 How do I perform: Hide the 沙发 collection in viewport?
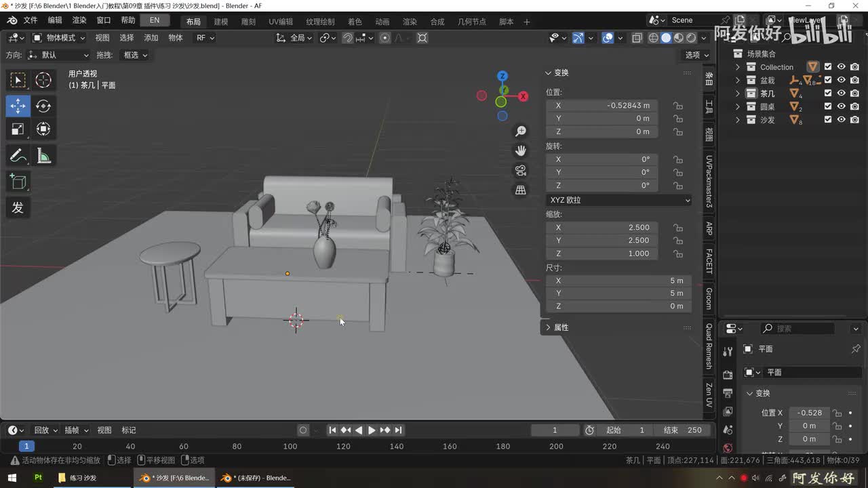(x=841, y=120)
